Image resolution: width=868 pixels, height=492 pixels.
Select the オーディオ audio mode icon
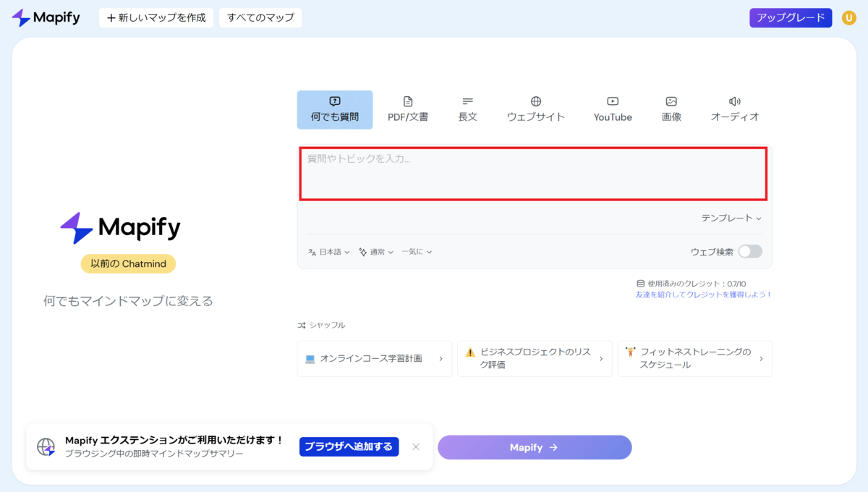[x=733, y=102]
